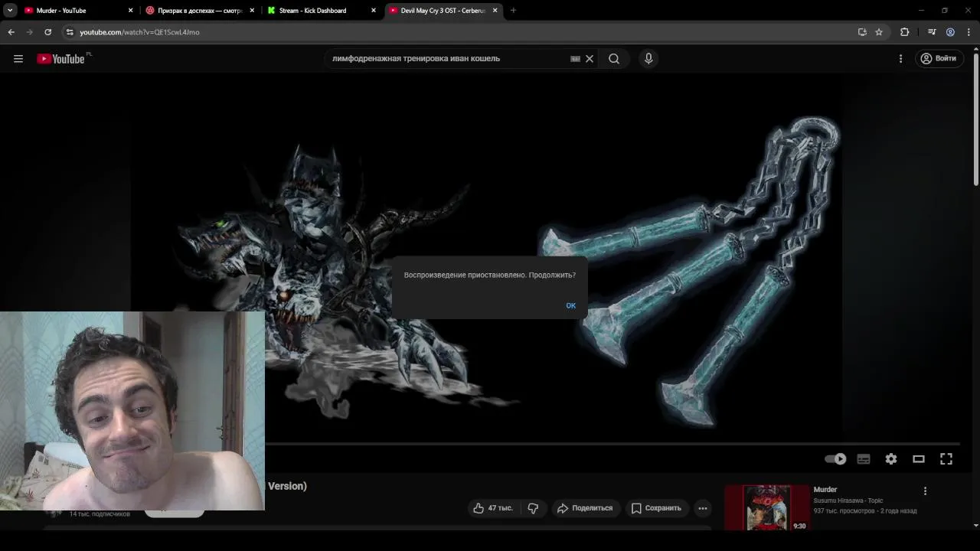Screen dimensions: 980x551
Task: Open the Chrome three-dot menu
Action: (x=969, y=32)
